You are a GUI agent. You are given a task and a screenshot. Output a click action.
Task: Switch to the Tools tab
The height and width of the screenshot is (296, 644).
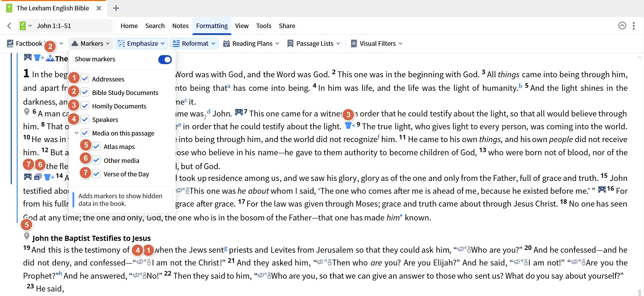[x=264, y=26]
